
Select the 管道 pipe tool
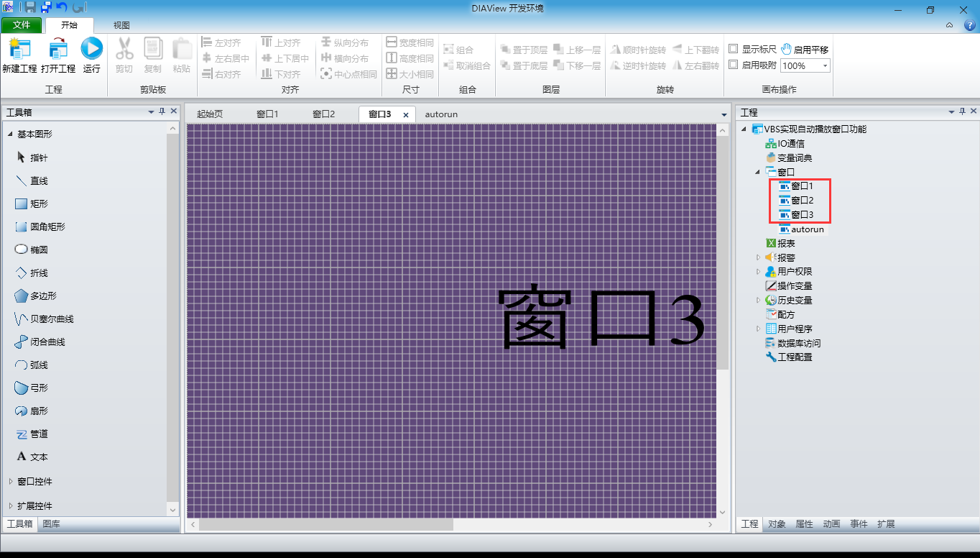32,434
